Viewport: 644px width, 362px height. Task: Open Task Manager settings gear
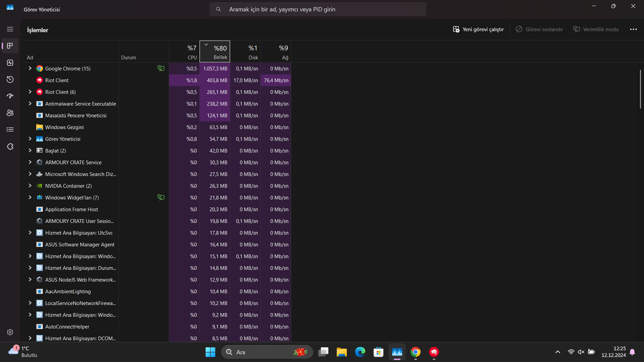coord(10,332)
